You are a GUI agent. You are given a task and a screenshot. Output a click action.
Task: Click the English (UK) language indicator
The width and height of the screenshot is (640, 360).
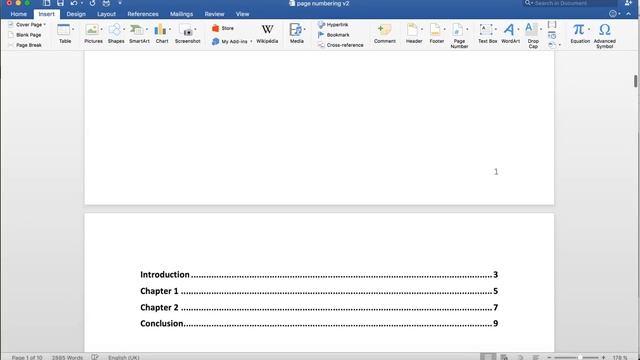(x=124, y=357)
